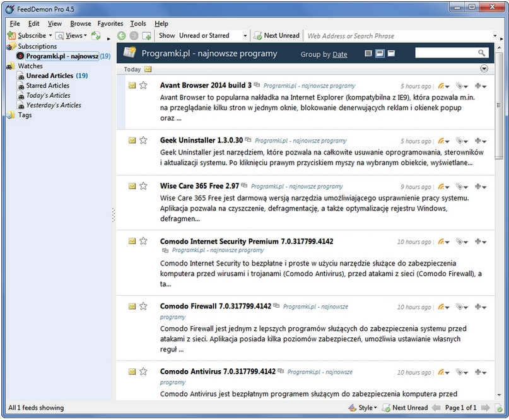This screenshot has height=420, width=509.
Task: Open plus actions dropdown on Avant Browser article
Action: point(481,86)
